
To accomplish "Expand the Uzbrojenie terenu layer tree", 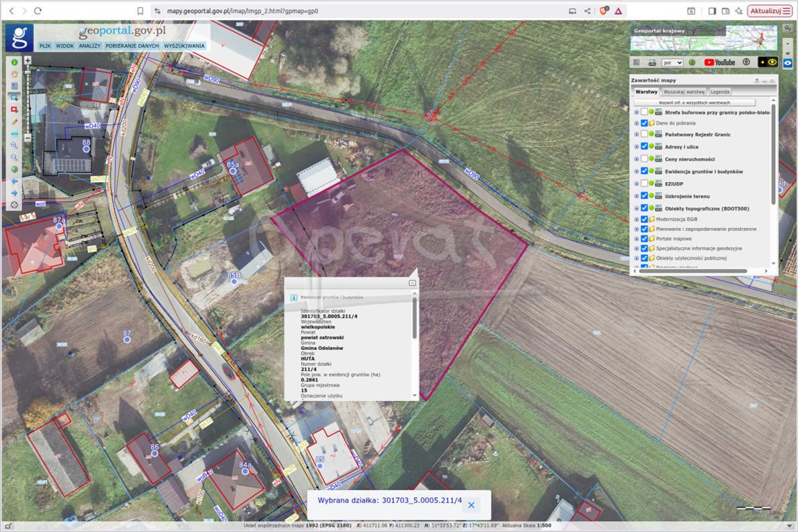I will [x=636, y=196].
